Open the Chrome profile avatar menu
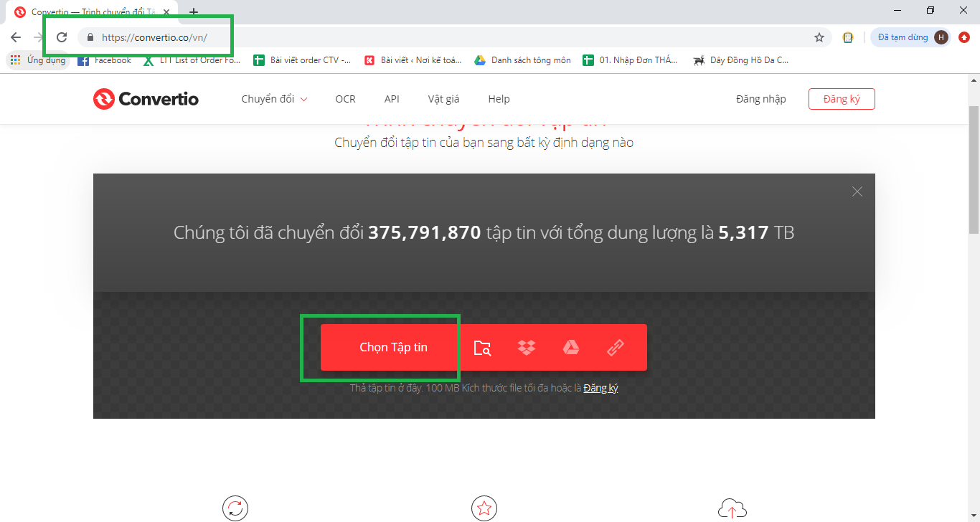Image resolution: width=980 pixels, height=522 pixels. click(941, 37)
